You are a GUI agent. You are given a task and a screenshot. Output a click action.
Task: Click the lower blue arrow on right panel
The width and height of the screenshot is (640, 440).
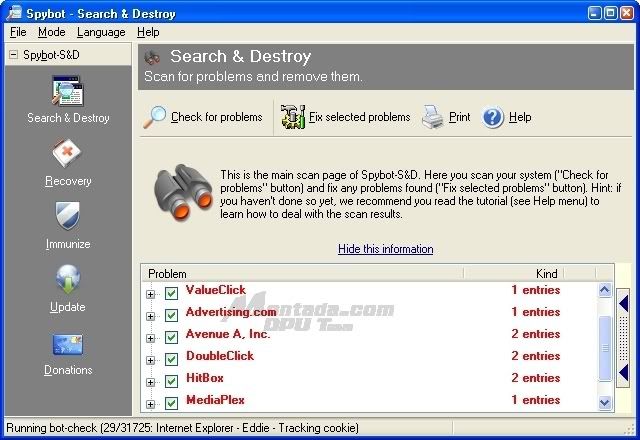[624, 373]
